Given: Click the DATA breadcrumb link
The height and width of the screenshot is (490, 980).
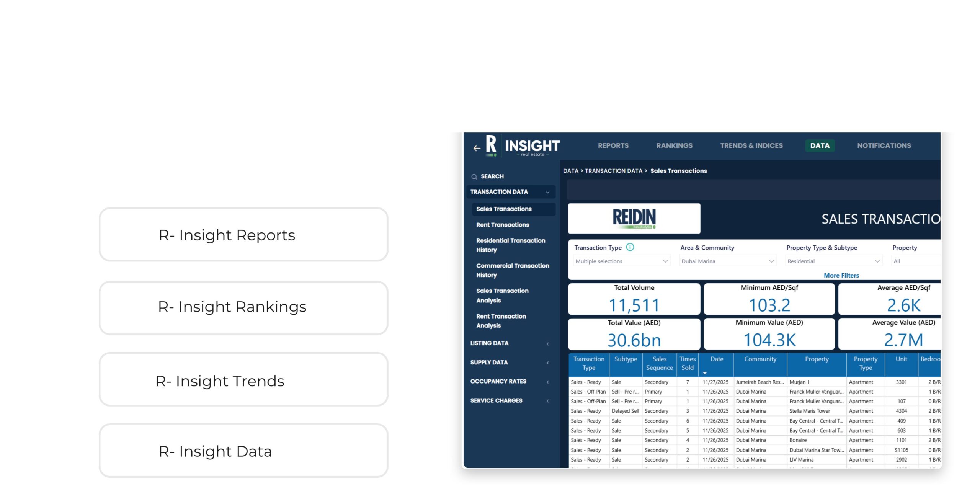Looking at the screenshot, I should click(x=570, y=171).
